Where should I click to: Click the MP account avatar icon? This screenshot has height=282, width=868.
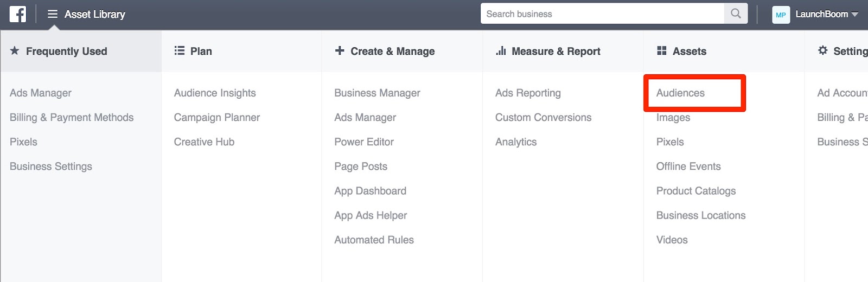pos(781,15)
